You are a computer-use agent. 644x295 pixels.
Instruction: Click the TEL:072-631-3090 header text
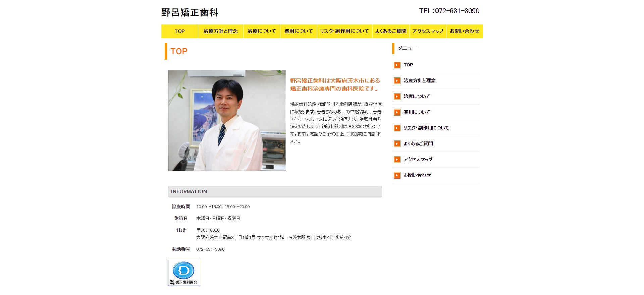click(449, 11)
